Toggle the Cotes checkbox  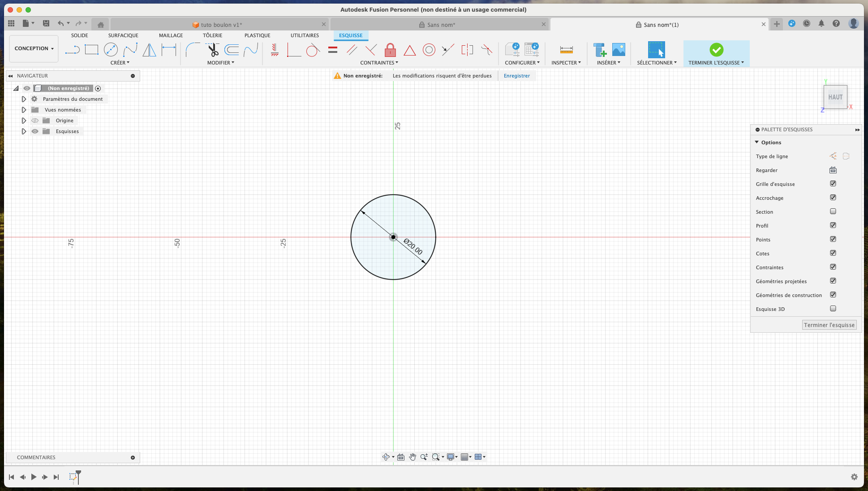point(833,253)
